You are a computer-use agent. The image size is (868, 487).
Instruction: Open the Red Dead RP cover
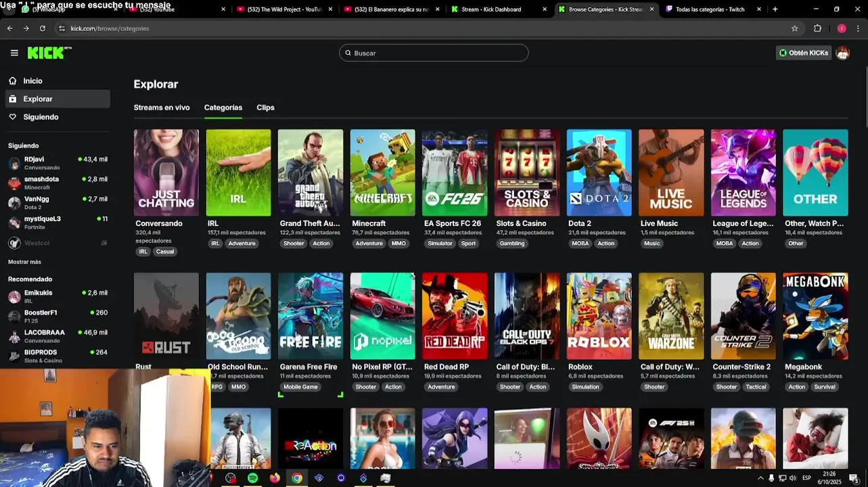(455, 316)
